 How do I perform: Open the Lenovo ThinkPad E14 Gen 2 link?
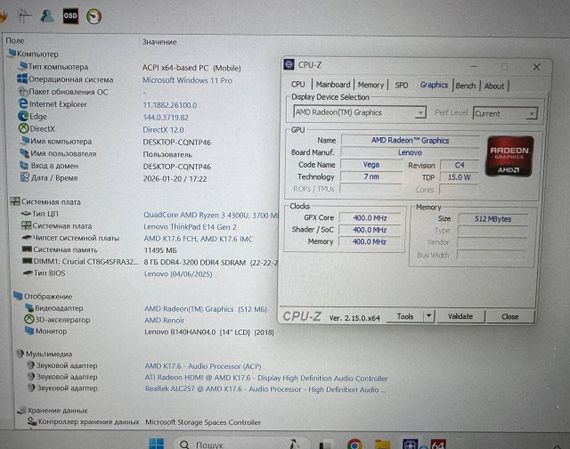190,227
